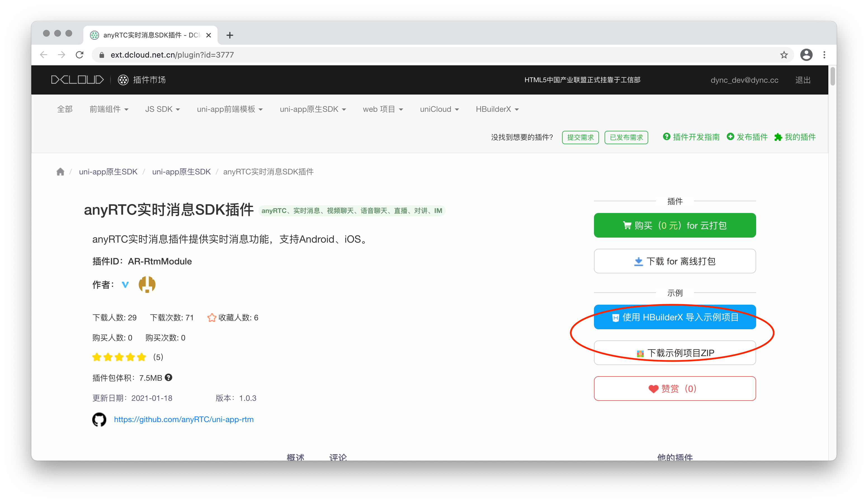Click the 我的插件 puzzle icon
Screen dimensions: 868x502
click(778, 137)
